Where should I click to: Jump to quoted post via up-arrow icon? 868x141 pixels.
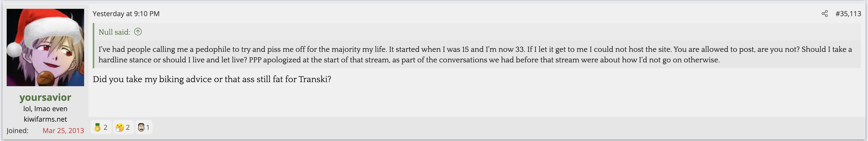pyautogui.click(x=138, y=32)
